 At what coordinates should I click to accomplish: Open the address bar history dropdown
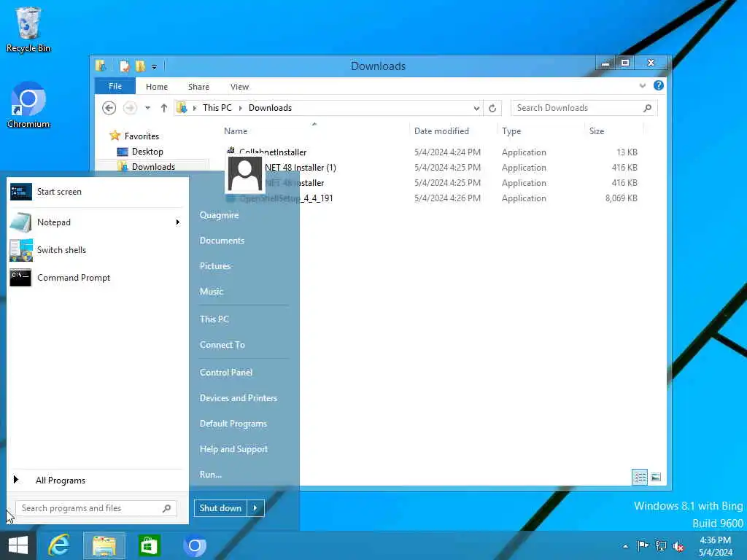pyautogui.click(x=476, y=108)
